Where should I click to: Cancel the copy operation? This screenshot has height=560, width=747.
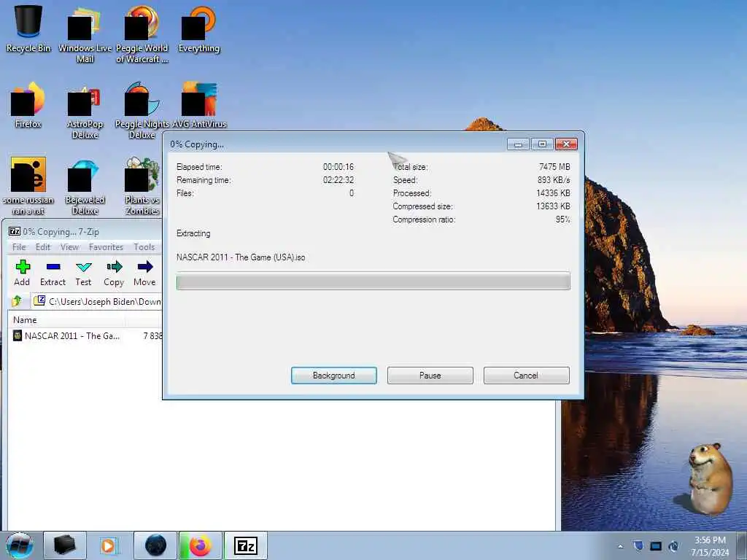[527, 376]
